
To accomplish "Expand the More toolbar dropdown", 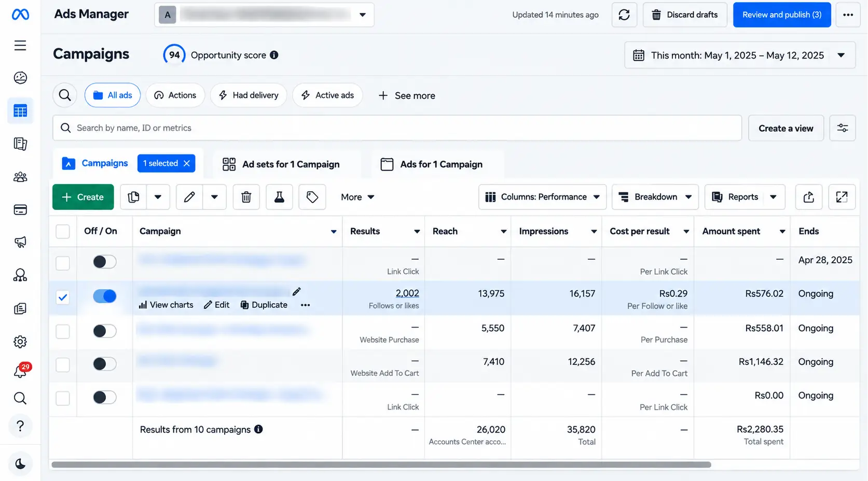I will pos(357,197).
